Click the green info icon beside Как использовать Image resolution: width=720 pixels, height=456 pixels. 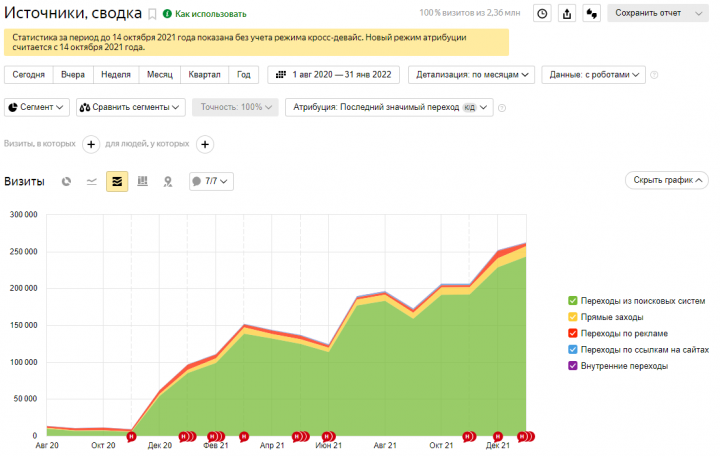167,14
